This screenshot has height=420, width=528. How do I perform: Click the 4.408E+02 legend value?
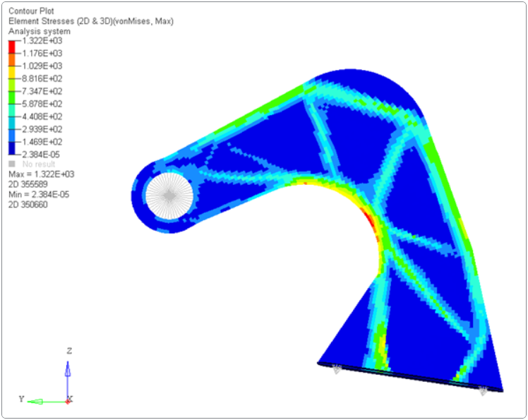pos(43,117)
